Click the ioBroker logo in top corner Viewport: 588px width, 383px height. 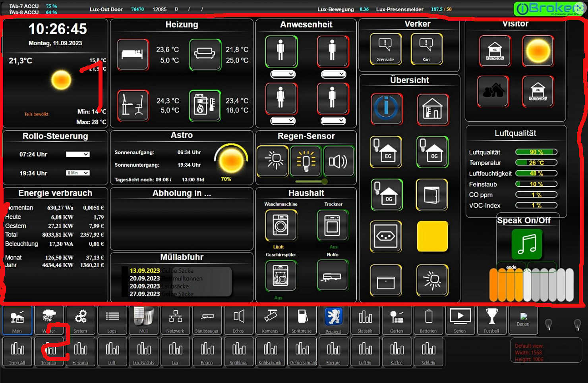[549, 8]
